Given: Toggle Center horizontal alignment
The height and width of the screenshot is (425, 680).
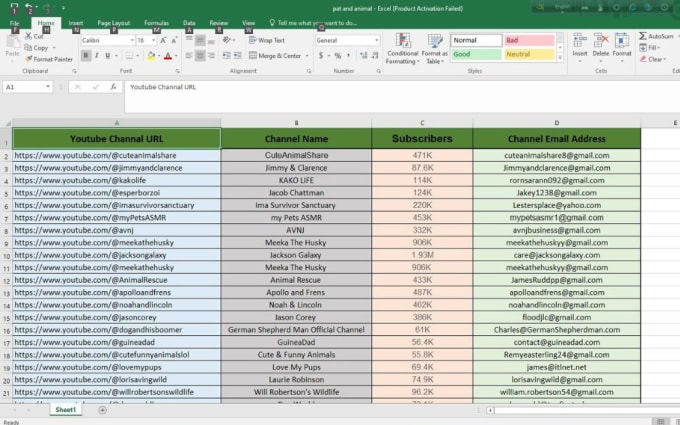Looking at the screenshot, I should pos(200,56).
